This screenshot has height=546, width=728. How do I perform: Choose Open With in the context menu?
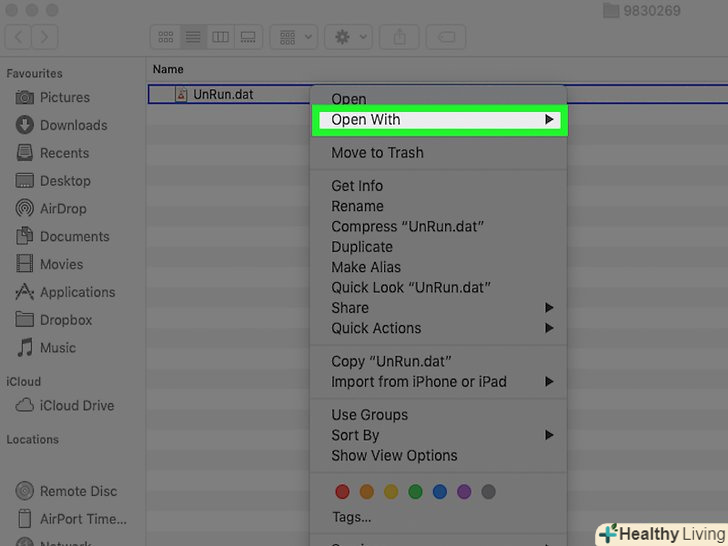pos(439,120)
